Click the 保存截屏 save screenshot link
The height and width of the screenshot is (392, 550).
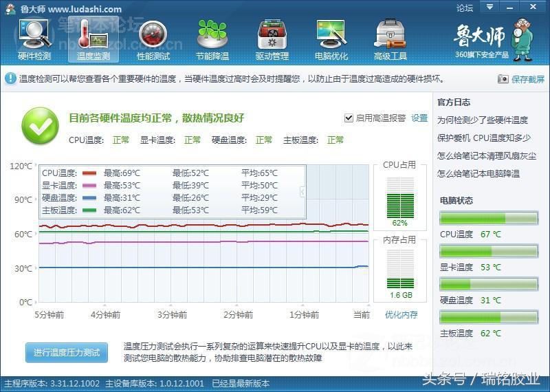[528, 79]
